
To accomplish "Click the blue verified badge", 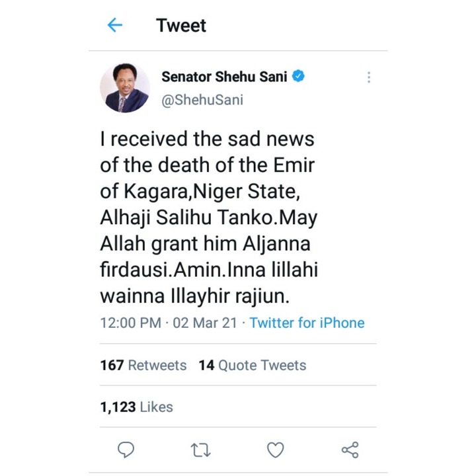I will point(298,76).
